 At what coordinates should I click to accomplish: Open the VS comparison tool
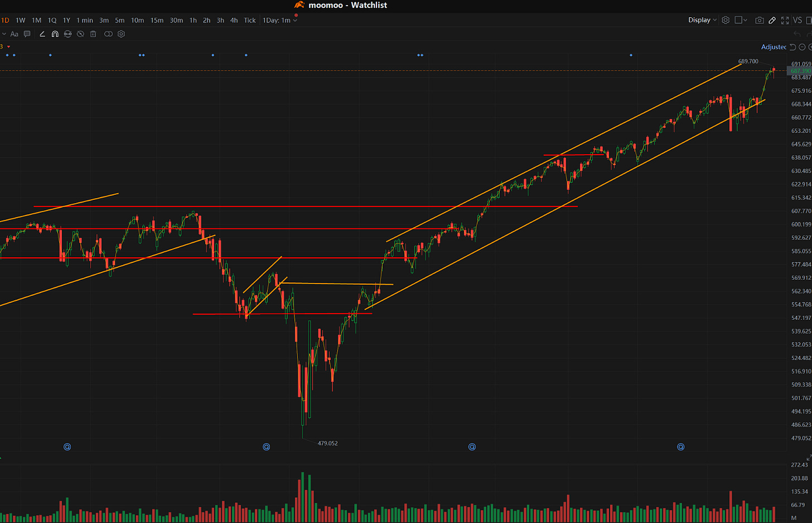pyautogui.click(x=797, y=20)
